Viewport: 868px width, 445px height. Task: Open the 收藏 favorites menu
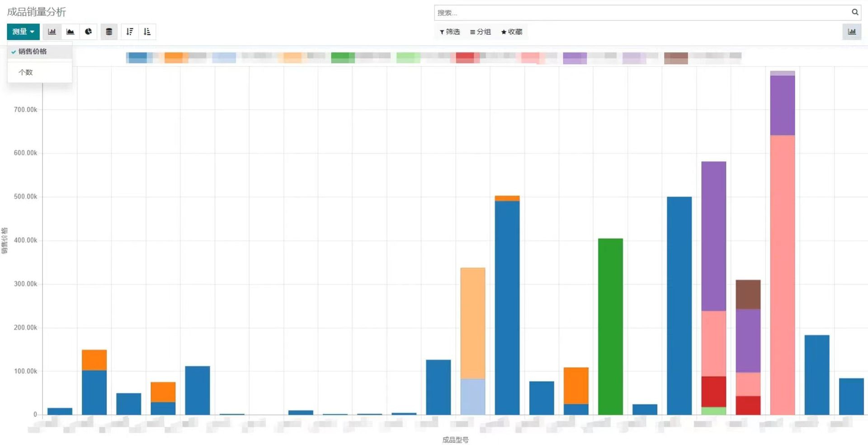point(511,32)
